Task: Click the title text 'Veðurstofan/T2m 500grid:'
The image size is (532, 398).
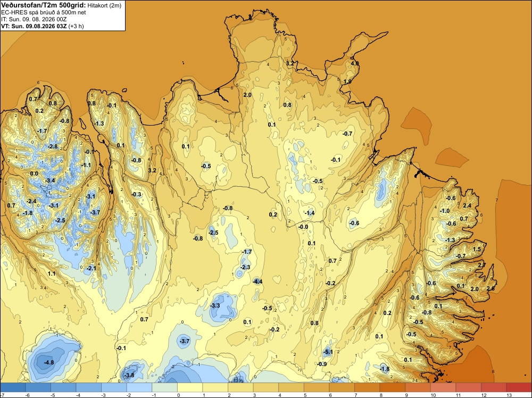Action: (44, 5)
